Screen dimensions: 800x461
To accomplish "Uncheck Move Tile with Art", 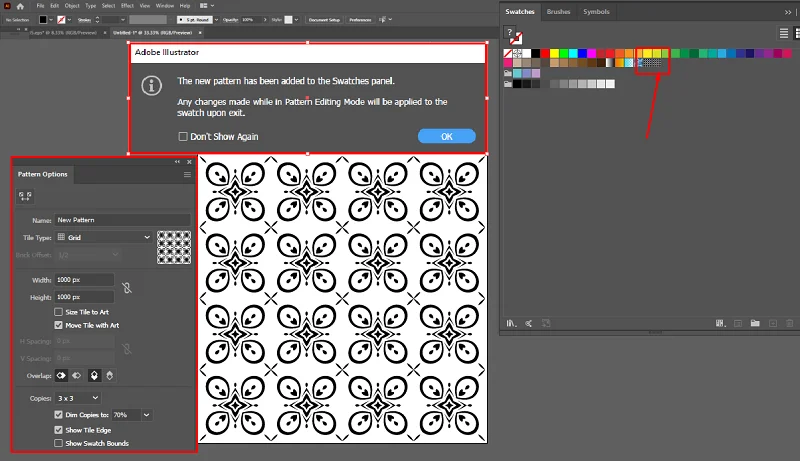I will 59,325.
